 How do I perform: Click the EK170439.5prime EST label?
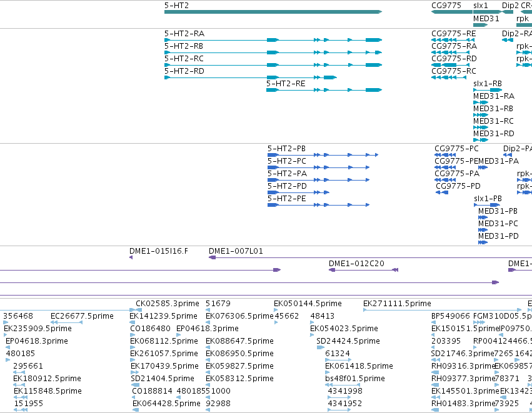pos(164,367)
